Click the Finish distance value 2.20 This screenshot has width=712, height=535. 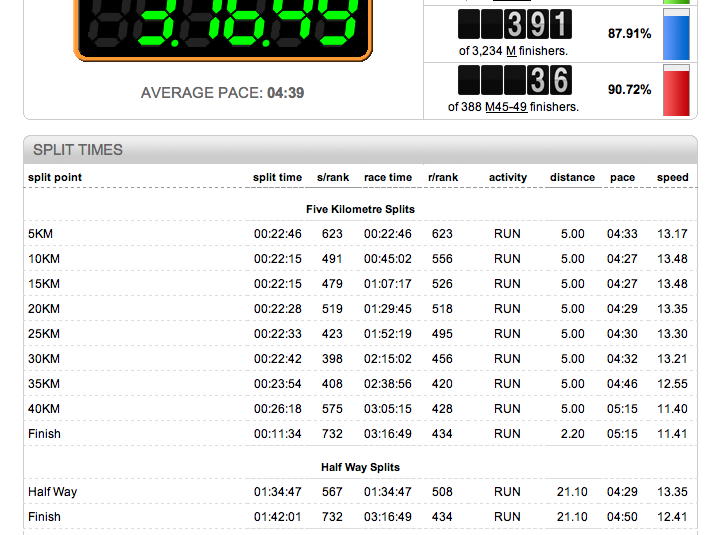point(572,434)
